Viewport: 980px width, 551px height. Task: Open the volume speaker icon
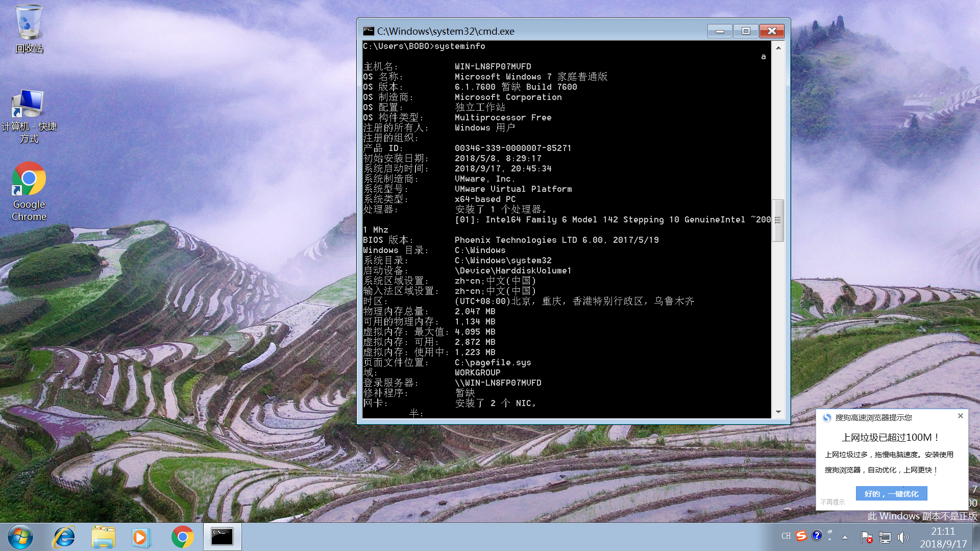pyautogui.click(x=903, y=537)
